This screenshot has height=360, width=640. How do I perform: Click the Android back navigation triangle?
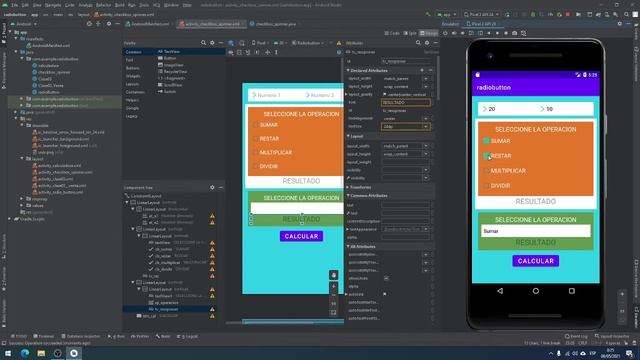click(500, 291)
